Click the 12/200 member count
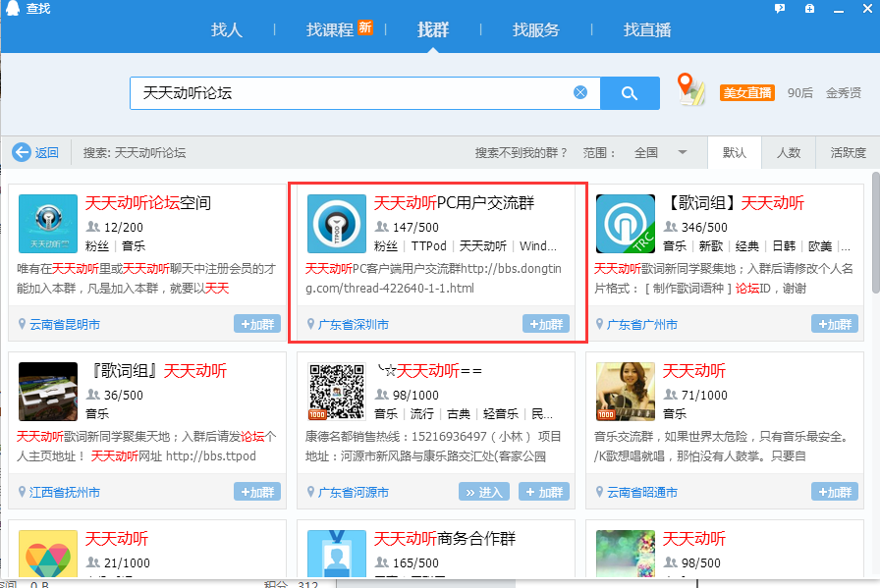Viewport: 880px width, 588px height. point(124,227)
